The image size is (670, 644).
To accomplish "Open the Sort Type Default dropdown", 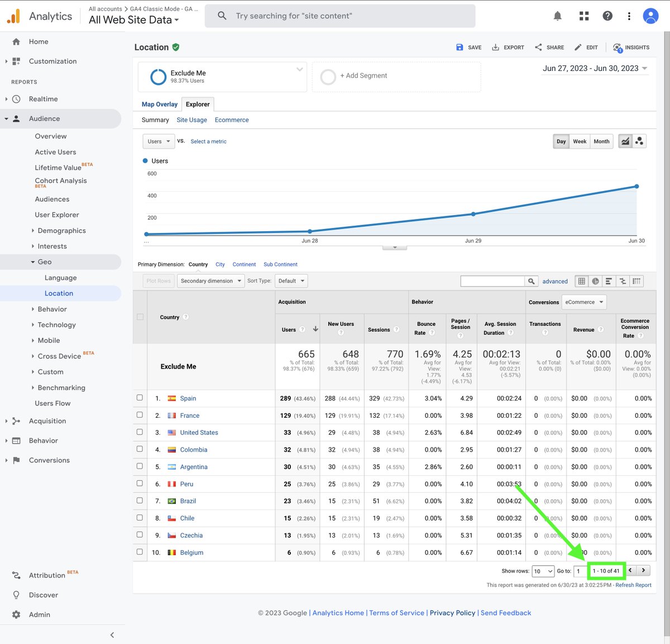I will (291, 281).
